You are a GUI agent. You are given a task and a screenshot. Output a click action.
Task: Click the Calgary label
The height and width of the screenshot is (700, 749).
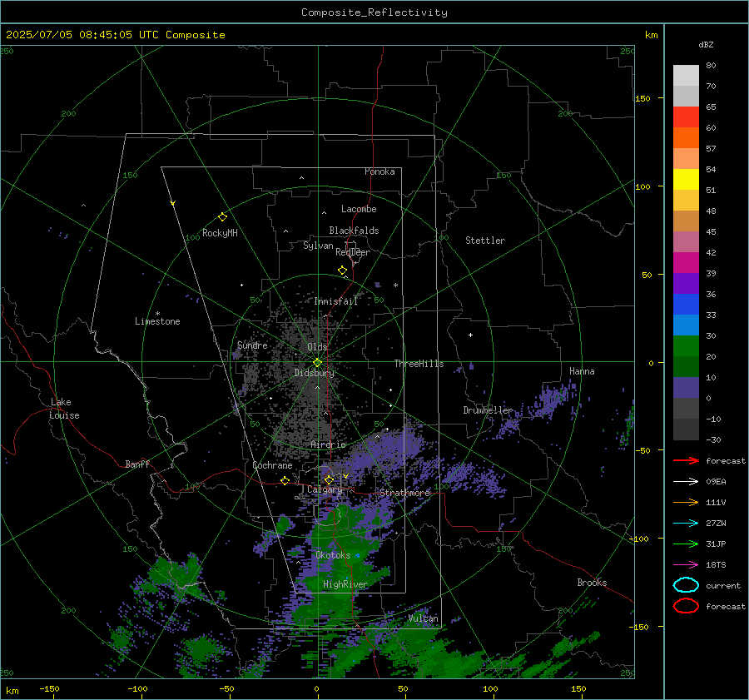tap(325, 489)
